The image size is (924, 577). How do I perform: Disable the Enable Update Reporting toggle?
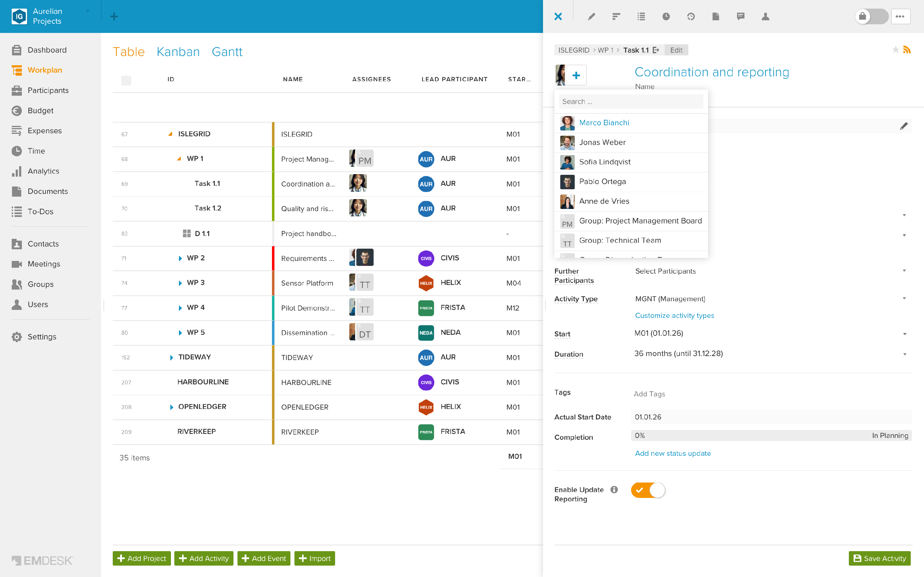[648, 490]
